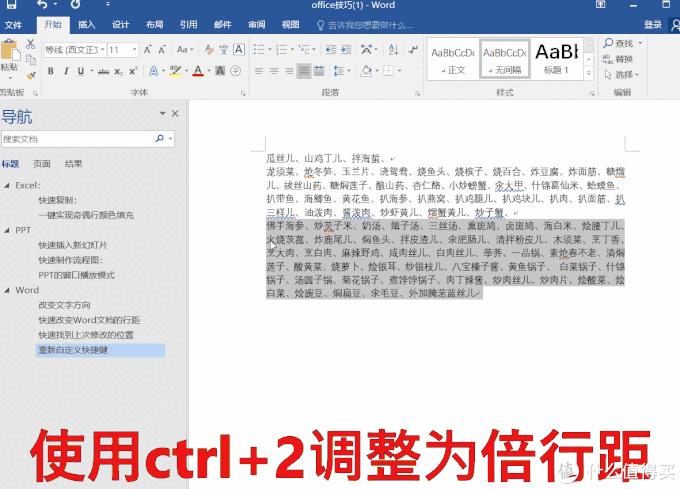
Task: Insert an enclosed character with the circled icon
Action: (235, 71)
